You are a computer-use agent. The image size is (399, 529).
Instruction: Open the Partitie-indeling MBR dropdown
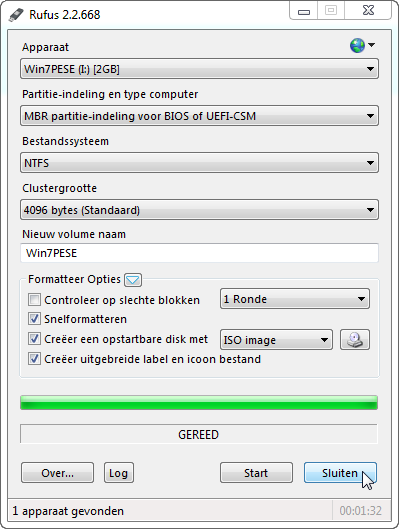(199, 116)
